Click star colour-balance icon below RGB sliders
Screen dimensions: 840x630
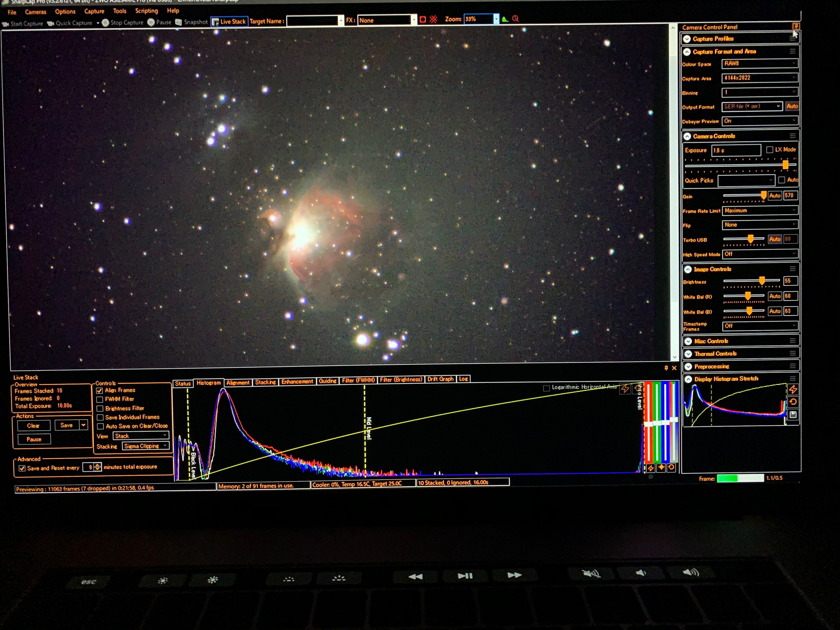pyautogui.click(x=661, y=467)
